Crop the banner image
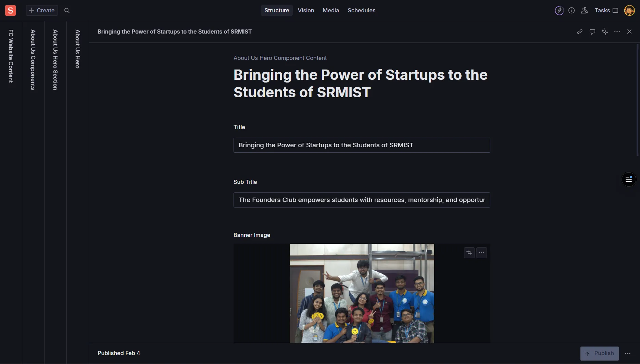The height and width of the screenshot is (364, 640). (469, 253)
